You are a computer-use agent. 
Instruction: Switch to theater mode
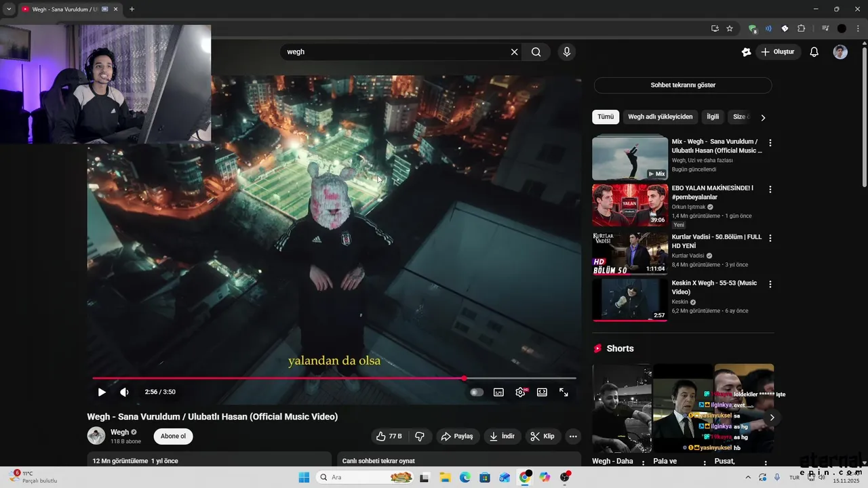tap(542, 392)
